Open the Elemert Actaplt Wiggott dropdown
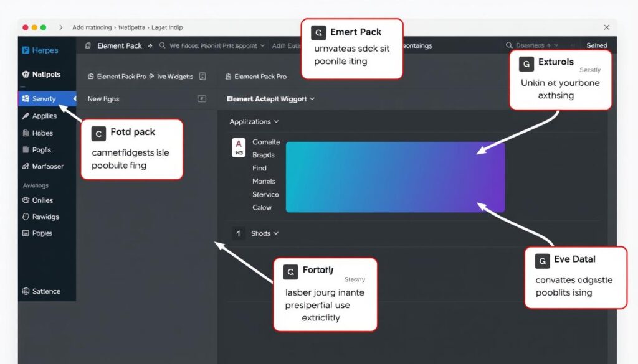This screenshot has width=638, height=364. (270, 99)
